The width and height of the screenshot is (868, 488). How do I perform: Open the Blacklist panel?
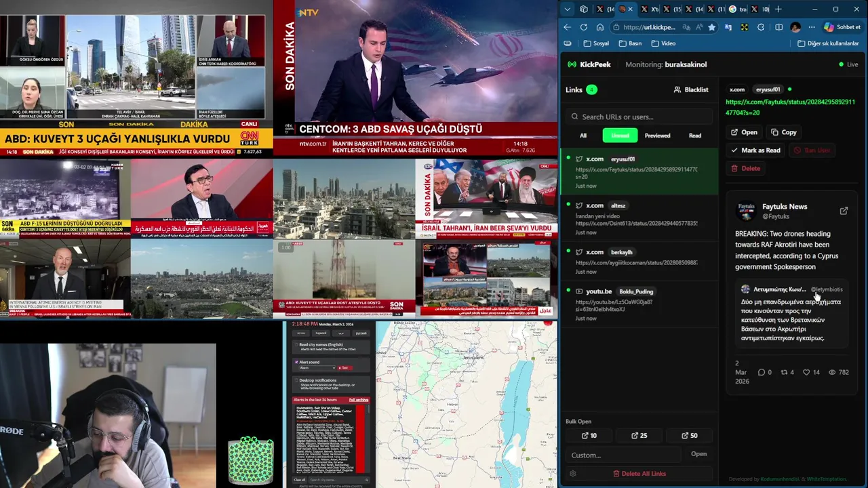691,89
